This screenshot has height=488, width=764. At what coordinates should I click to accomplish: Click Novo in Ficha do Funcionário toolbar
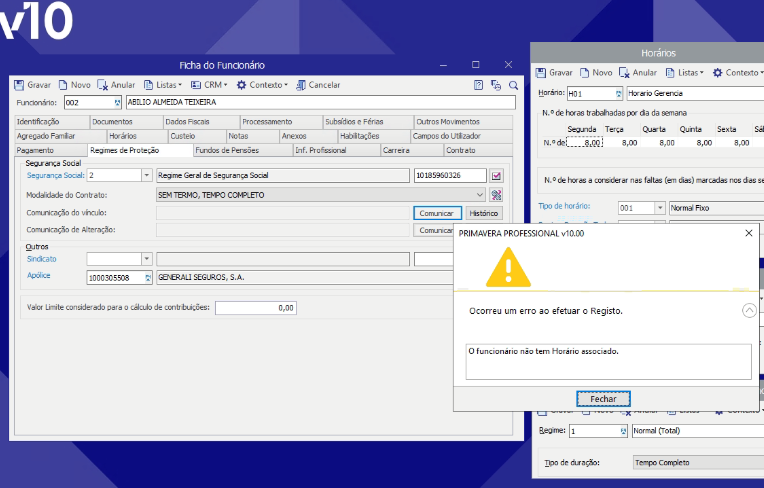74,85
